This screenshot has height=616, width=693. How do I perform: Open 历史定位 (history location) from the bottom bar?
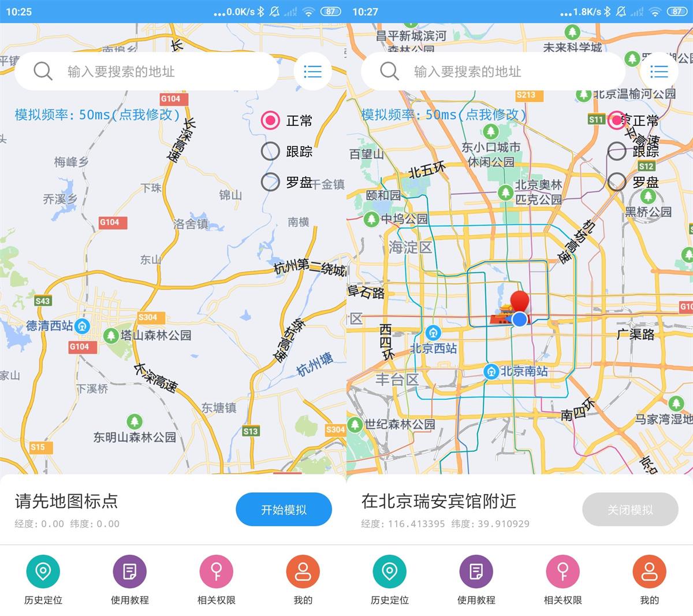43,571
